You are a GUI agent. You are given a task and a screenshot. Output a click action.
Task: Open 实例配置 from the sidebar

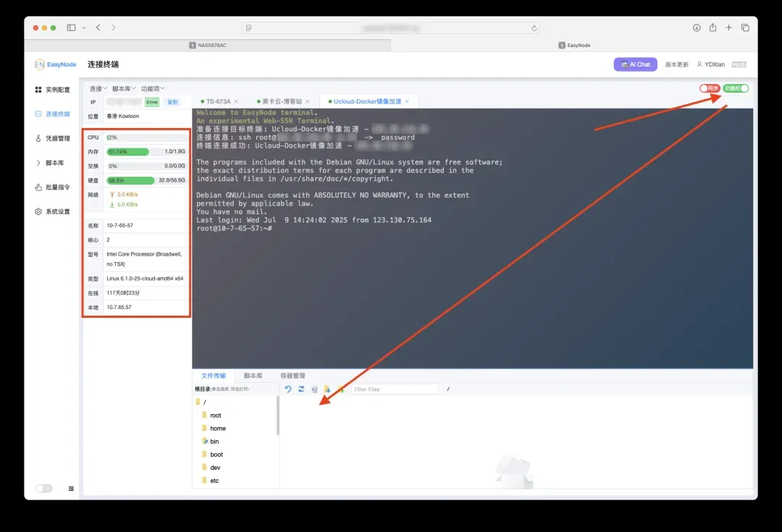(53, 90)
